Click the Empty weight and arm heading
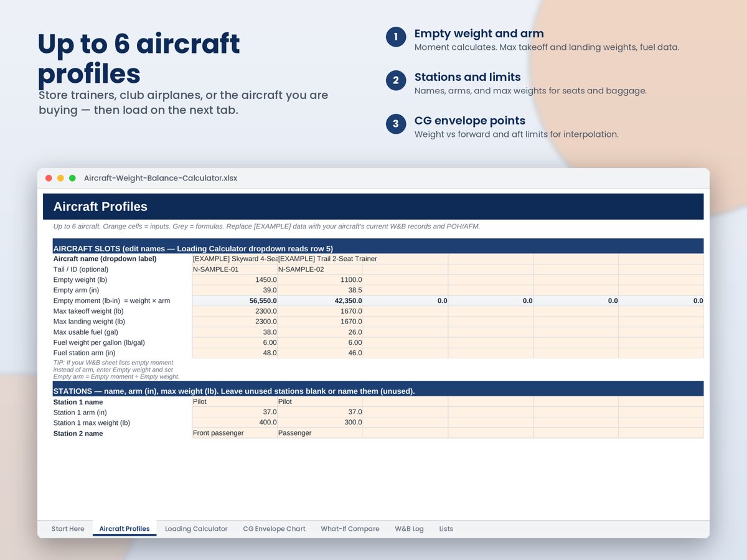747x560 pixels. point(479,34)
